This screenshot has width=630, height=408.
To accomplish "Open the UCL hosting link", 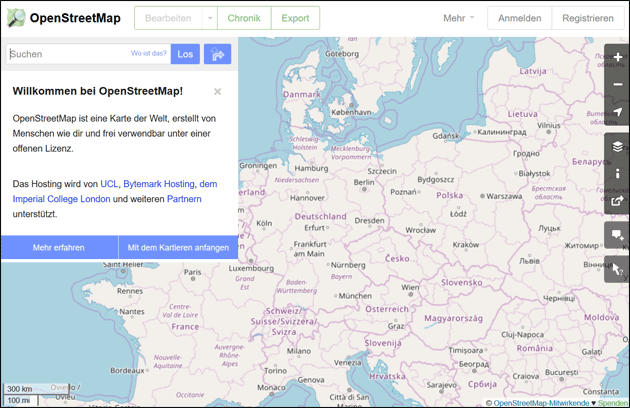I will click(x=109, y=184).
